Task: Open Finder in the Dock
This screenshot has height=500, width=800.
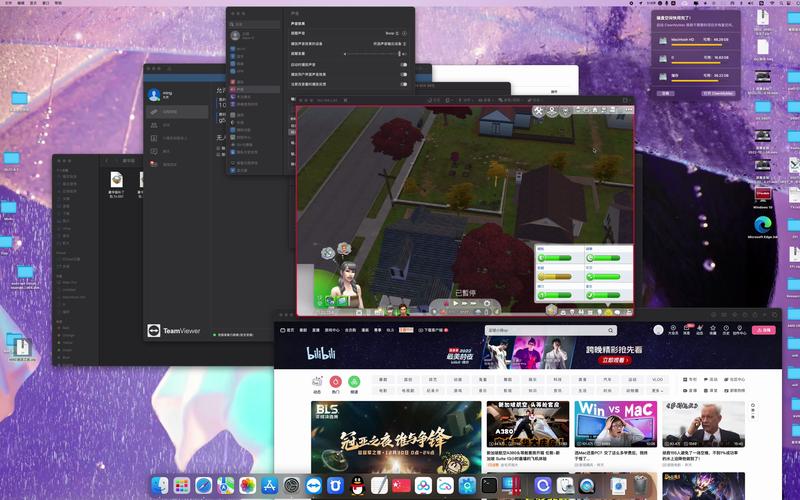Action: (x=160, y=486)
